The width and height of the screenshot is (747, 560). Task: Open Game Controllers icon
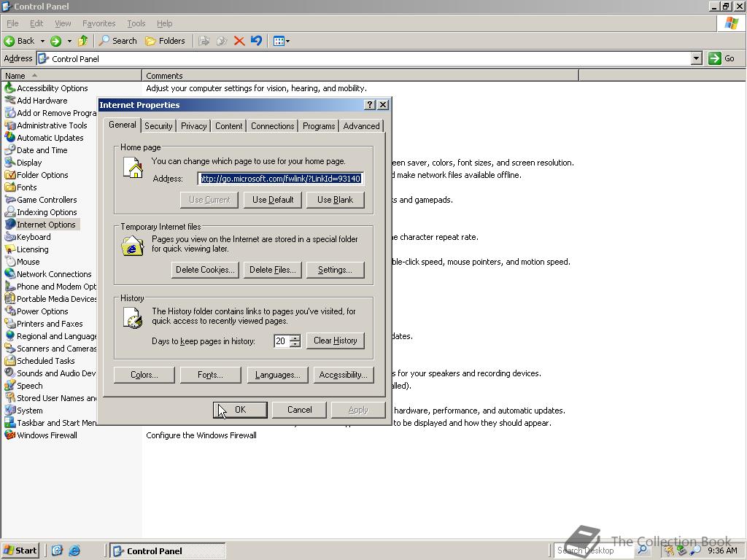pos(10,200)
